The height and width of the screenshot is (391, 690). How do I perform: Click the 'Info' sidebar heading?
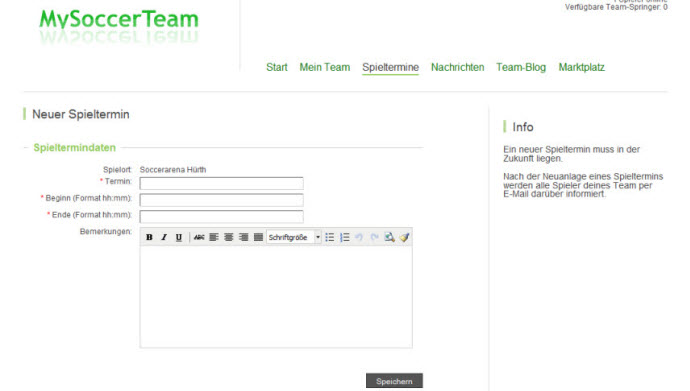[x=523, y=127]
